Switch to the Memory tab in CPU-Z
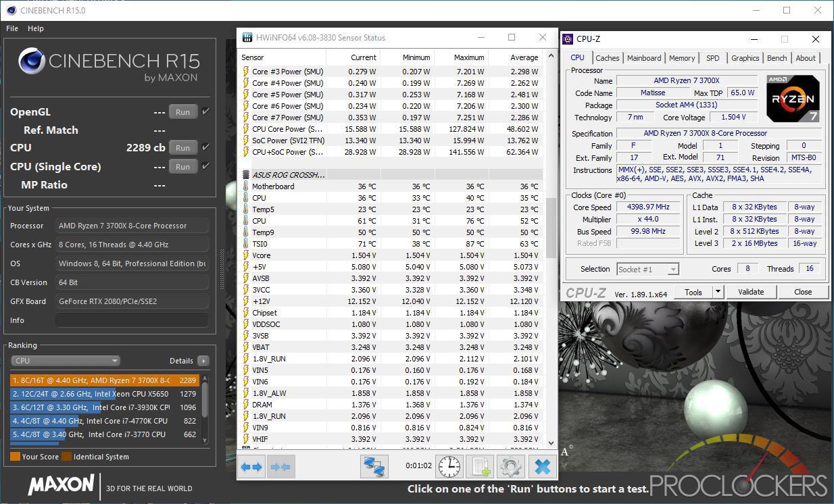The width and height of the screenshot is (834, 504). click(x=682, y=58)
